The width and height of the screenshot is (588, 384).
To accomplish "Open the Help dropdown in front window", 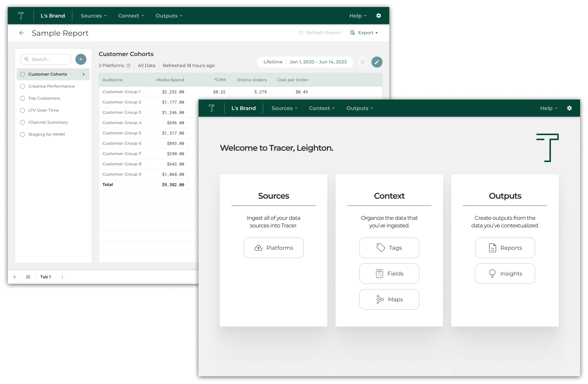I will pos(549,108).
